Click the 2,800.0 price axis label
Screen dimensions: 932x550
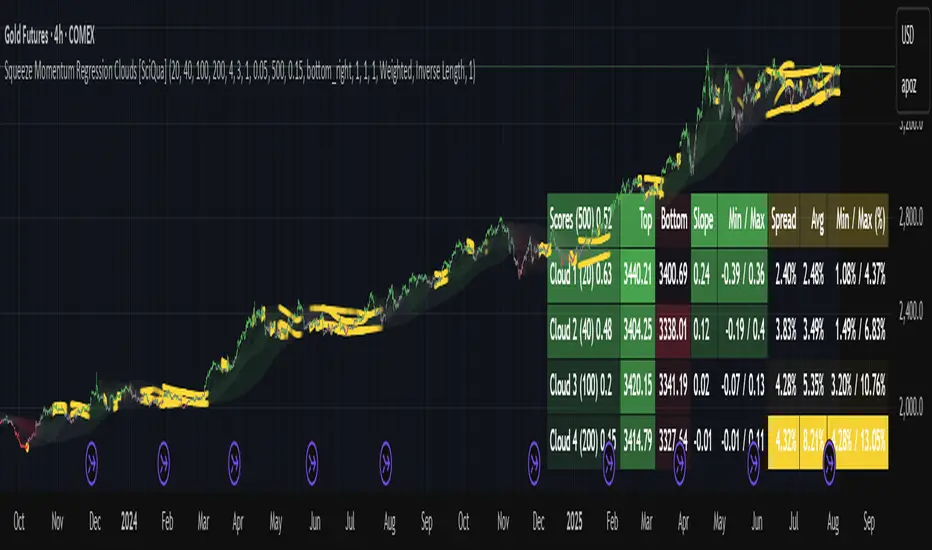(x=911, y=218)
